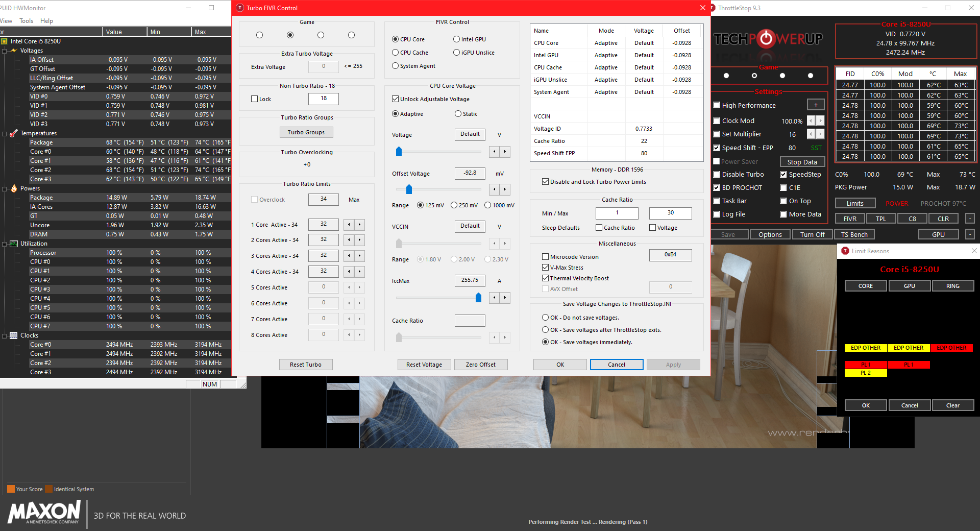Select Static voltage mode radio
The width and height of the screenshot is (980, 531).
[466, 114]
